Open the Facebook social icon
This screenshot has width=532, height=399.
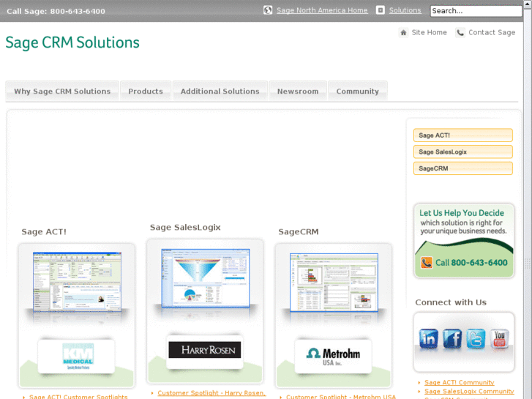point(452,338)
